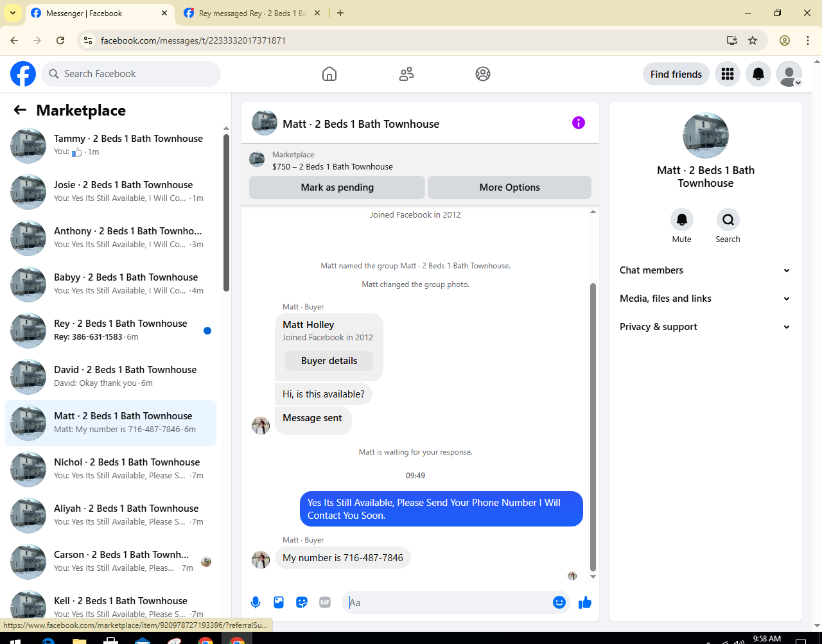822x644 pixels.
Task: Open the Chrome tab search dropdown
Action: (x=13, y=13)
